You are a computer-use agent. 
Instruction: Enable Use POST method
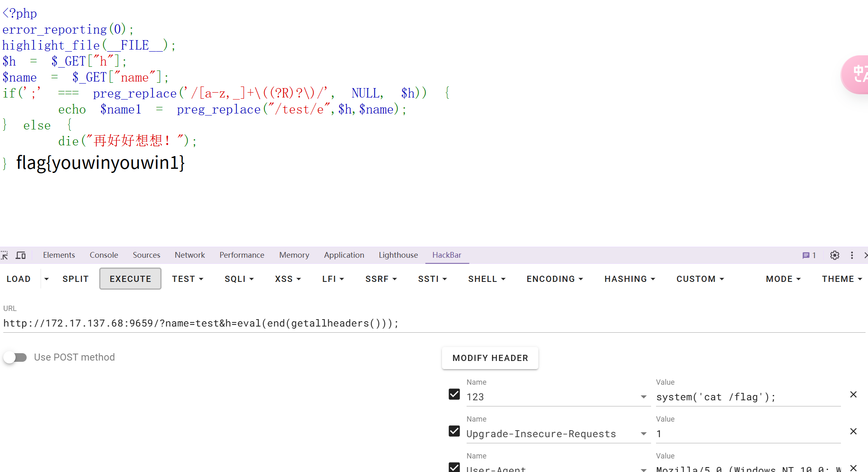point(15,357)
